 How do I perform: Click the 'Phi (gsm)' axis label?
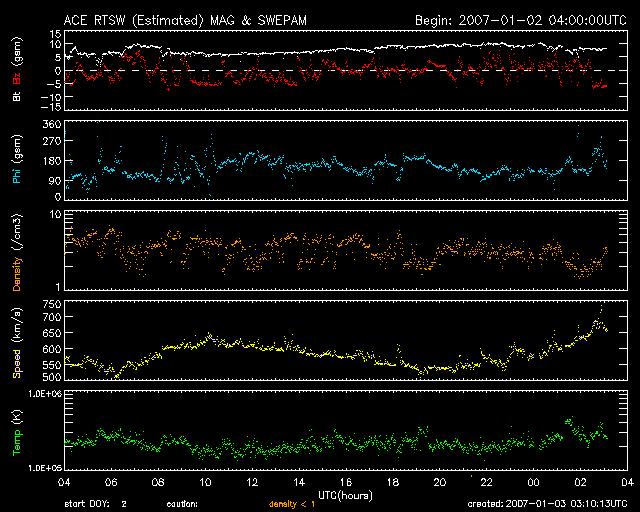coord(17,159)
